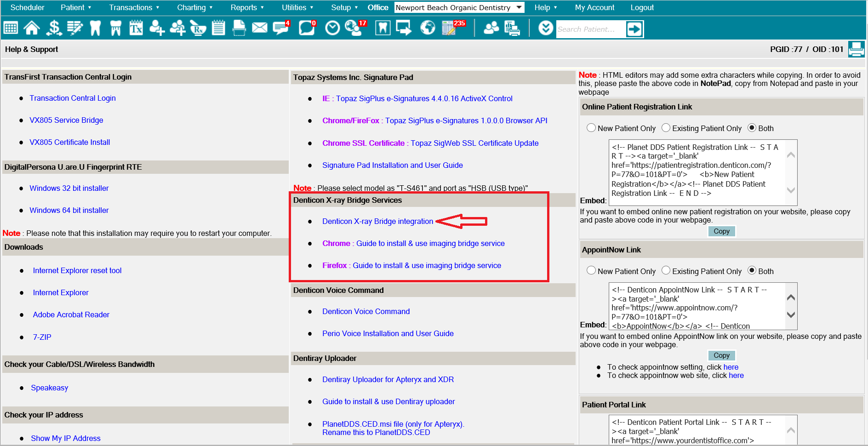This screenshot has width=868, height=446.
Task: Select Both for Online Patient Registration Link
Action: tap(752, 128)
